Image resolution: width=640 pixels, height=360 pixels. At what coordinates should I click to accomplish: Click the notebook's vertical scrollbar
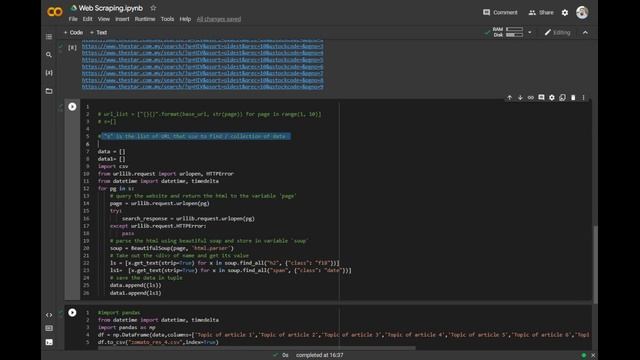[595, 264]
